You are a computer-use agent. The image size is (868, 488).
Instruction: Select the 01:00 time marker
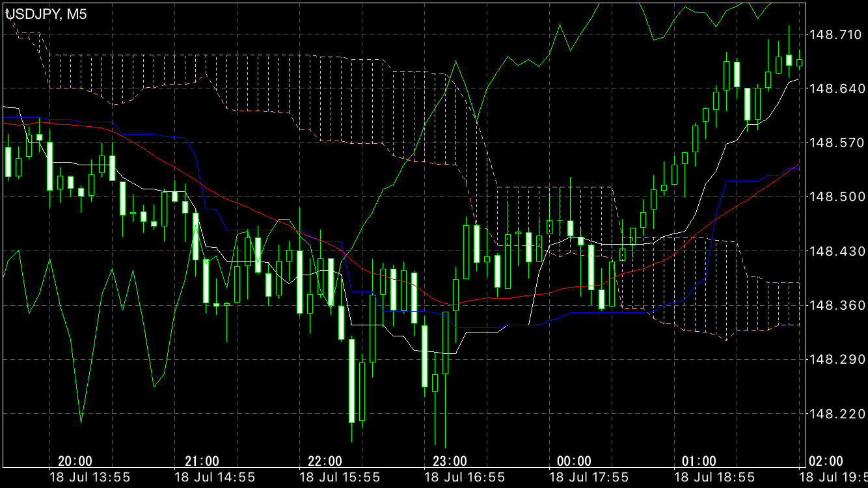[x=699, y=461]
